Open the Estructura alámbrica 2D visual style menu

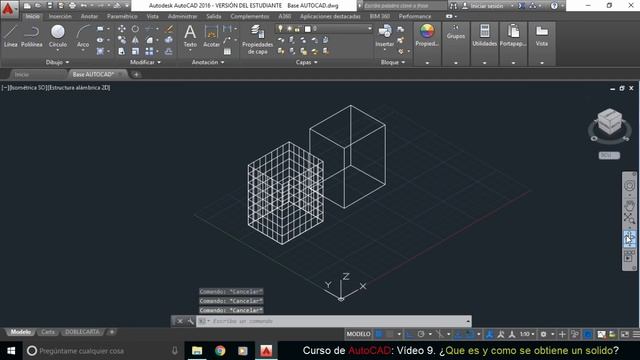(79, 87)
